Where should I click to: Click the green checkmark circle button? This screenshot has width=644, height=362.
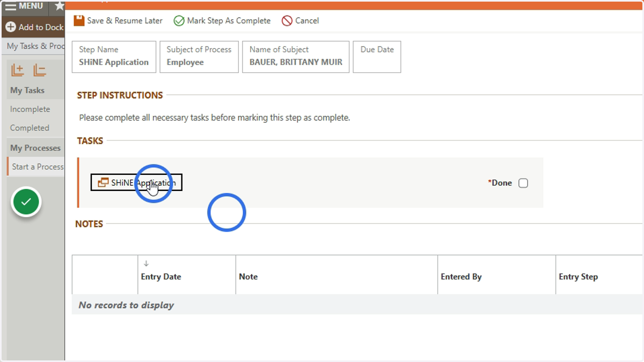pyautogui.click(x=26, y=202)
